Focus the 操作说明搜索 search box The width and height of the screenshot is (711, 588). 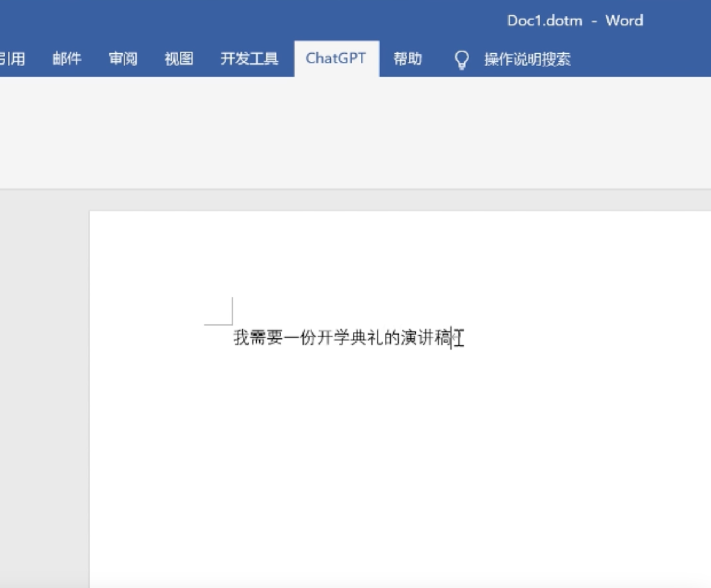[x=527, y=59]
